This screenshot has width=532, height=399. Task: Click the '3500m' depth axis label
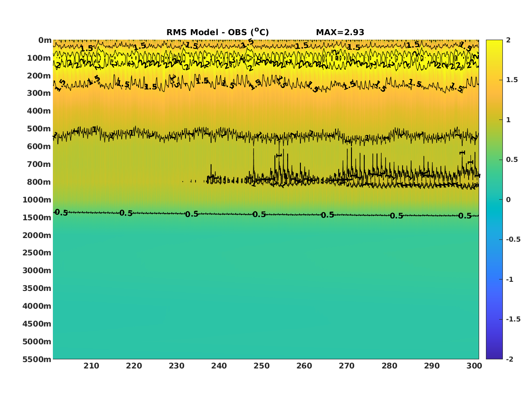tap(37, 288)
